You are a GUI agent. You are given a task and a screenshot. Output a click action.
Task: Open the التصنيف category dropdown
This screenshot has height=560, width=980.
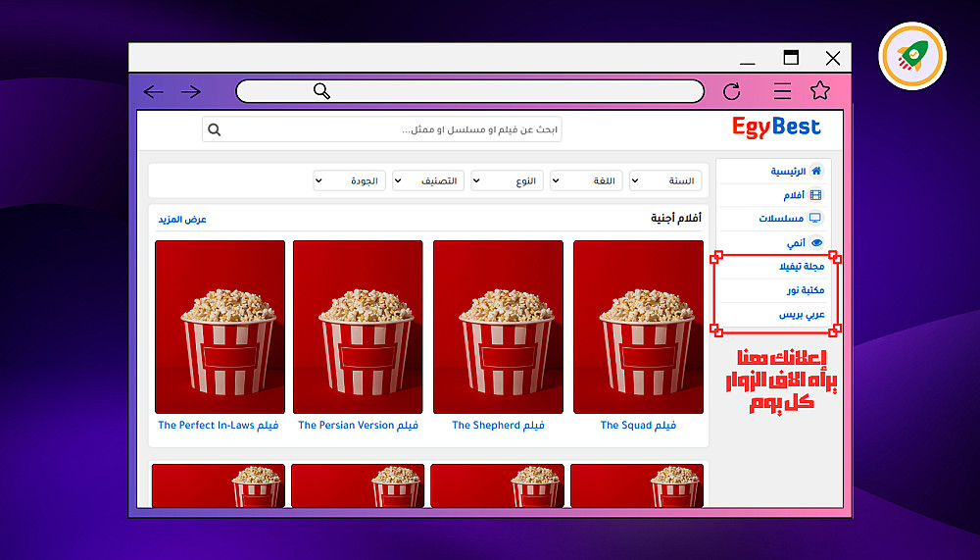pos(428,180)
